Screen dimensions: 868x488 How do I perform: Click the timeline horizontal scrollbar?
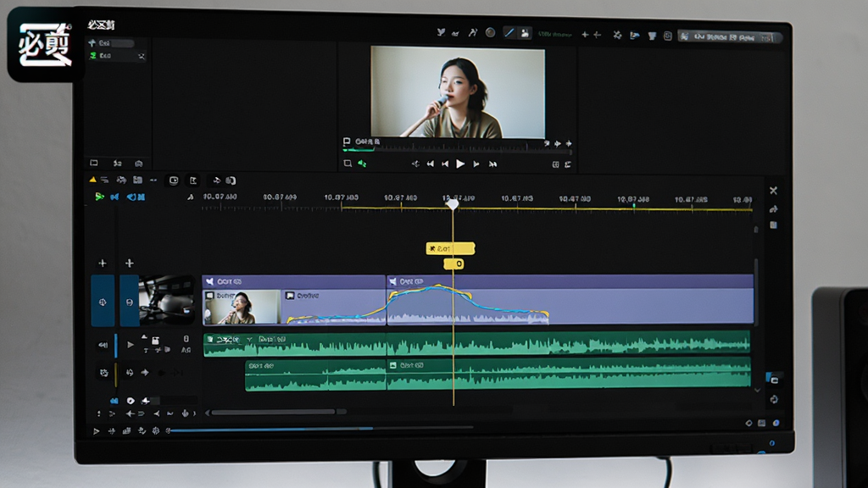point(273,413)
